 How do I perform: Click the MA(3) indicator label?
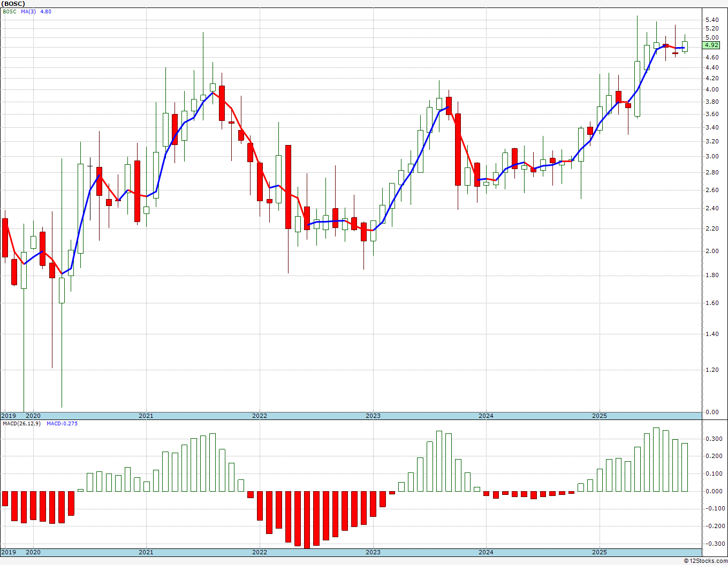(29, 11)
